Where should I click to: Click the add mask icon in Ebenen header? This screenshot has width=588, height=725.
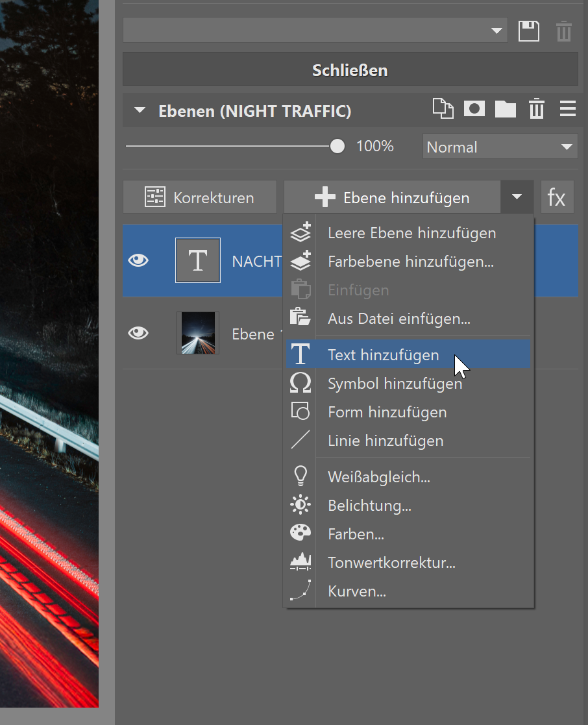pyautogui.click(x=474, y=109)
